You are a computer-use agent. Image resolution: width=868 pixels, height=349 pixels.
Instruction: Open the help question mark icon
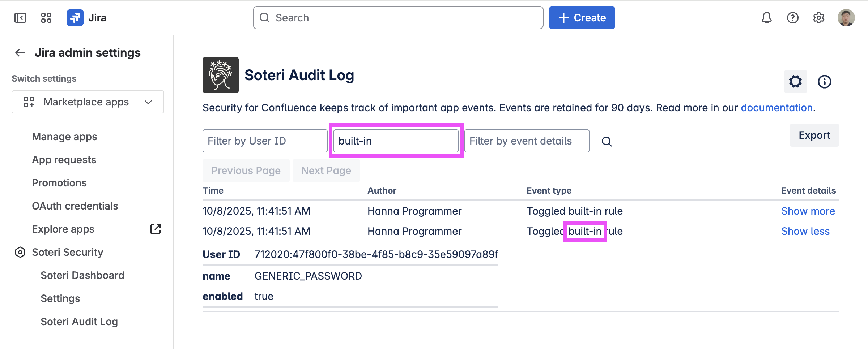pyautogui.click(x=792, y=18)
